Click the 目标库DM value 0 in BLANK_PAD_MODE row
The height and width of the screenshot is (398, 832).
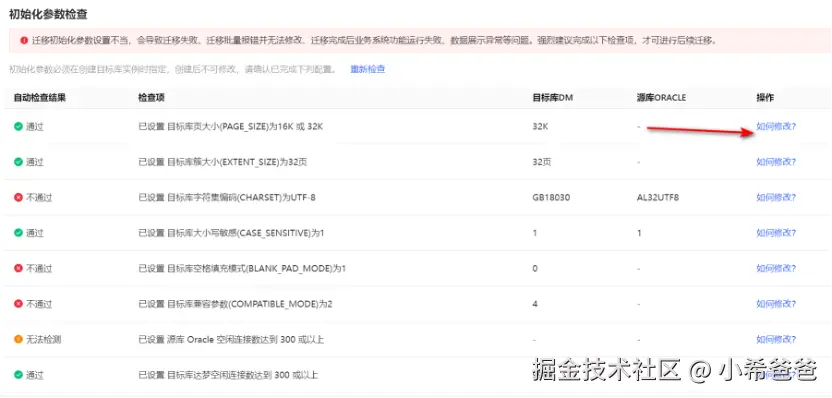point(535,269)
